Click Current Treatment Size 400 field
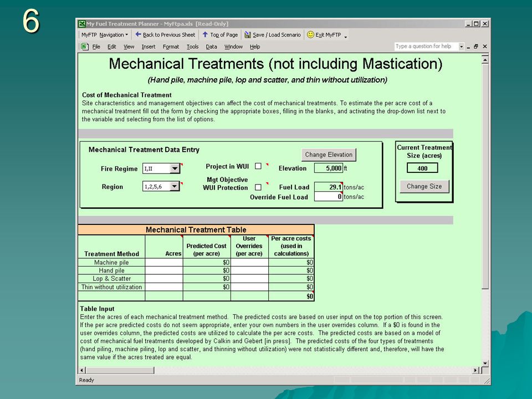 [422, 168]
